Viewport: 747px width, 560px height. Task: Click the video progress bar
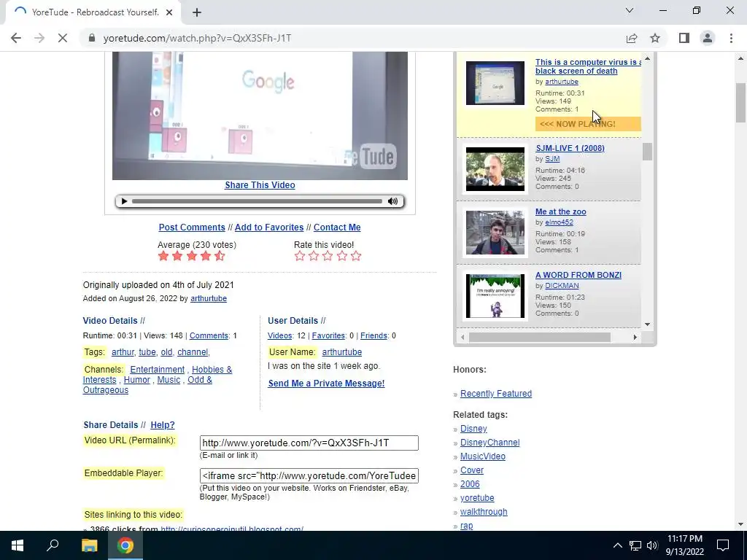point(257,201)
